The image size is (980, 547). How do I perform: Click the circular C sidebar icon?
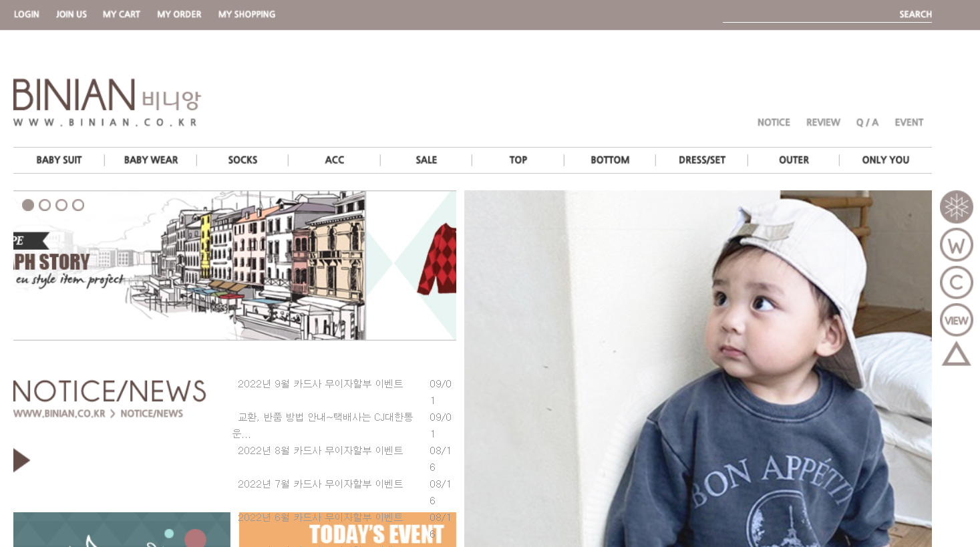[x=956, y=283]
